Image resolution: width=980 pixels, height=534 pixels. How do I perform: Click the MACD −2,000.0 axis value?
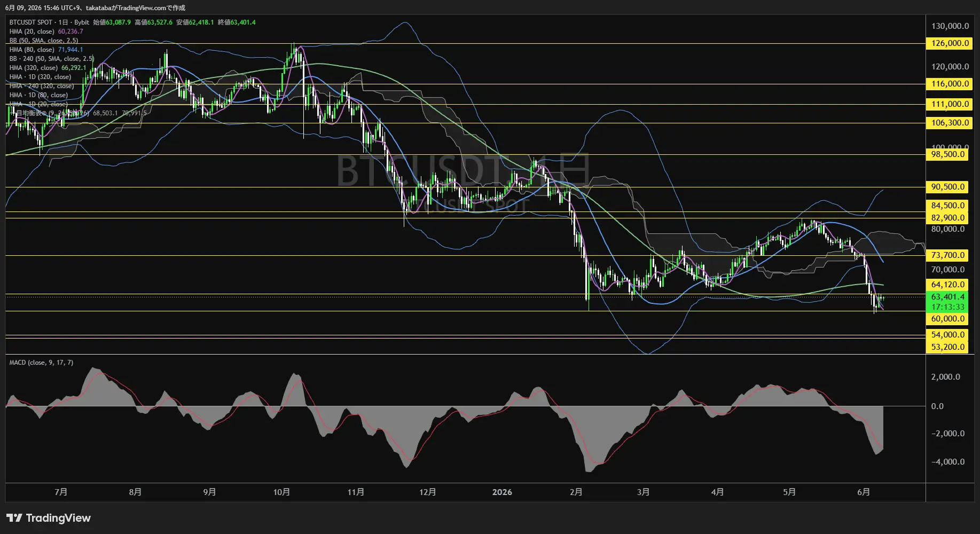948,434
